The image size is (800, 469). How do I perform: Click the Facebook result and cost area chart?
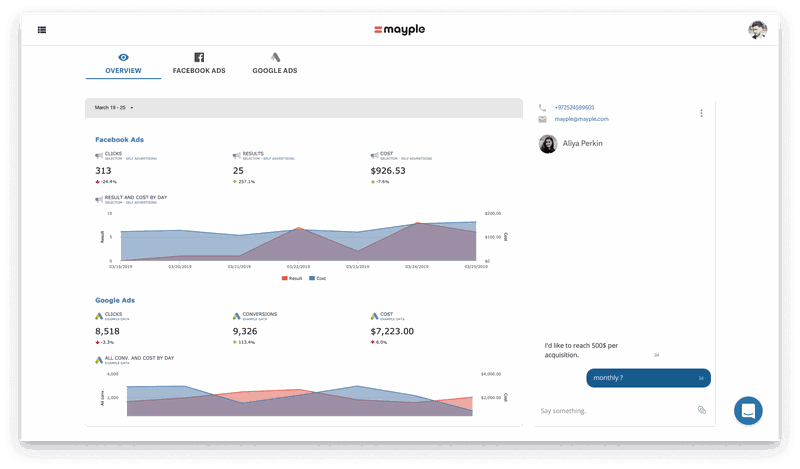[x=298, y=240]
